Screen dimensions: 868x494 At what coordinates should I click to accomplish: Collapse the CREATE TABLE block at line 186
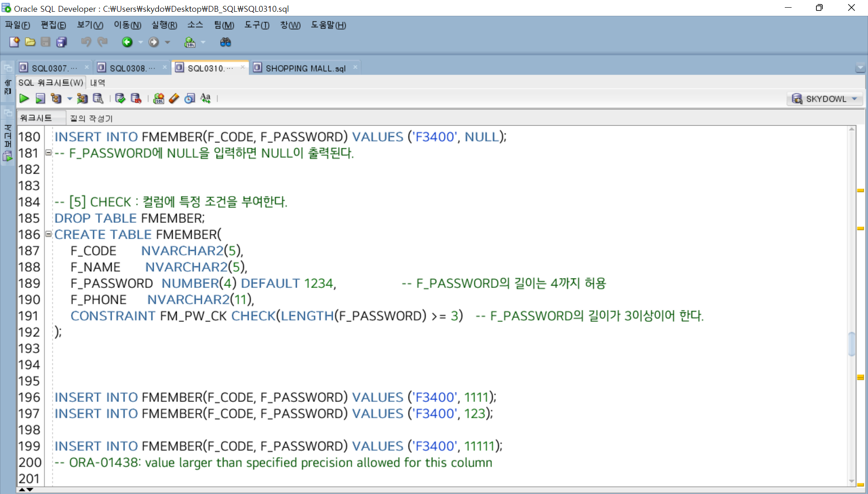[48, 234]
